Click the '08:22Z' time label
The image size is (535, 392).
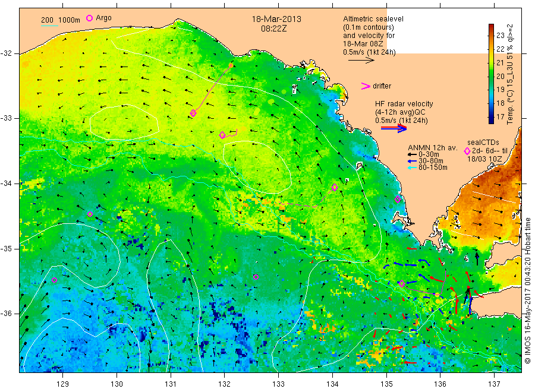coord(274,29)
